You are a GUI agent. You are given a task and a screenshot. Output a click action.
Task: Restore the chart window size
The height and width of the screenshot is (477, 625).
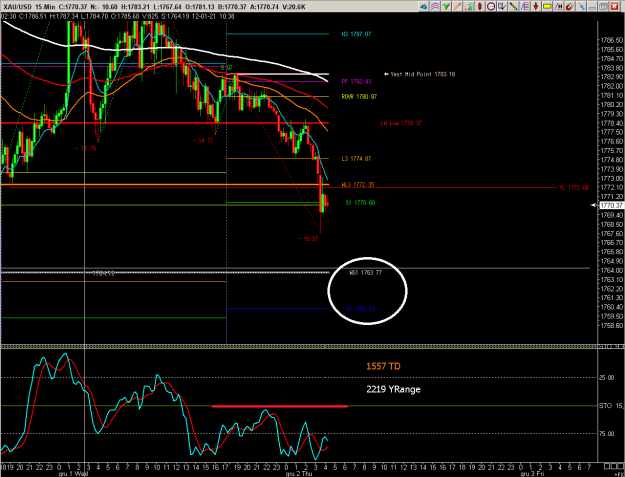tap(603, 6)
